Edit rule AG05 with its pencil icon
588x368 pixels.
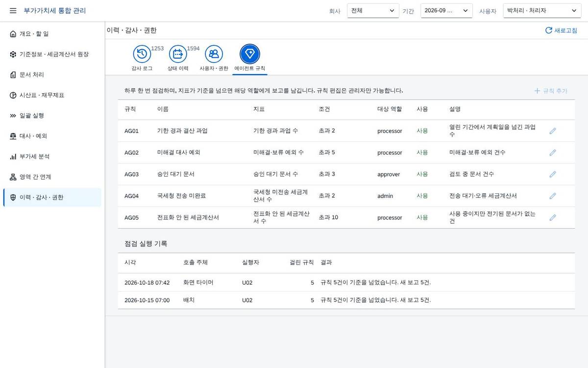[x=553, y=217]
